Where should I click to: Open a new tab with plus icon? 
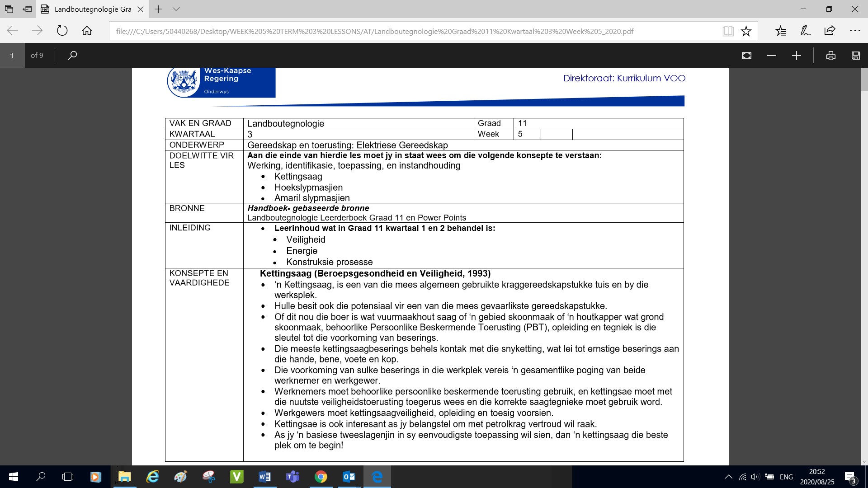158,9
